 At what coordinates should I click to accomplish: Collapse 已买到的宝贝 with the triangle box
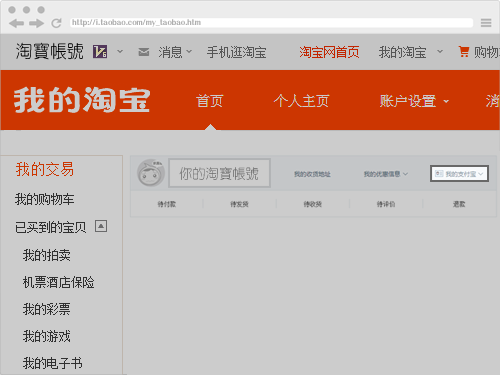[x=101, y=226]
